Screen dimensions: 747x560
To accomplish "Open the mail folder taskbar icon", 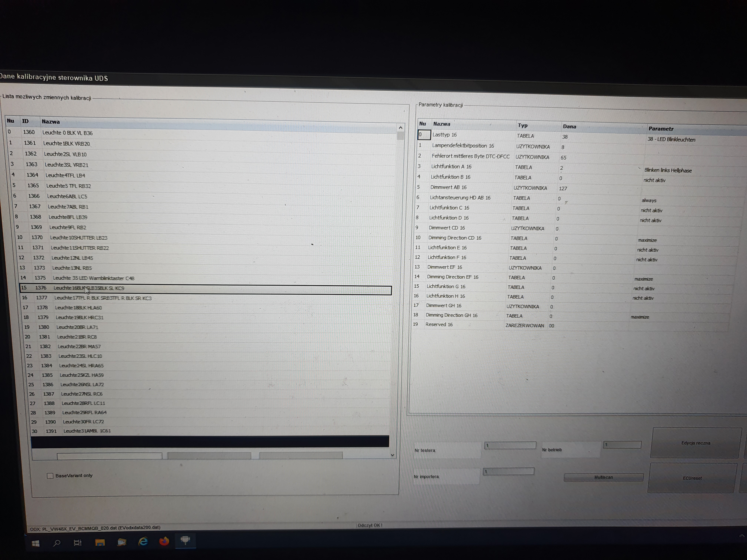I will pyautogui.click(x=122, y=542).
